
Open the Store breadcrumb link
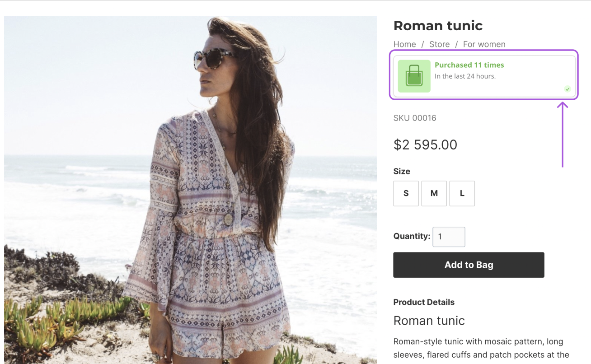[439, 44]
